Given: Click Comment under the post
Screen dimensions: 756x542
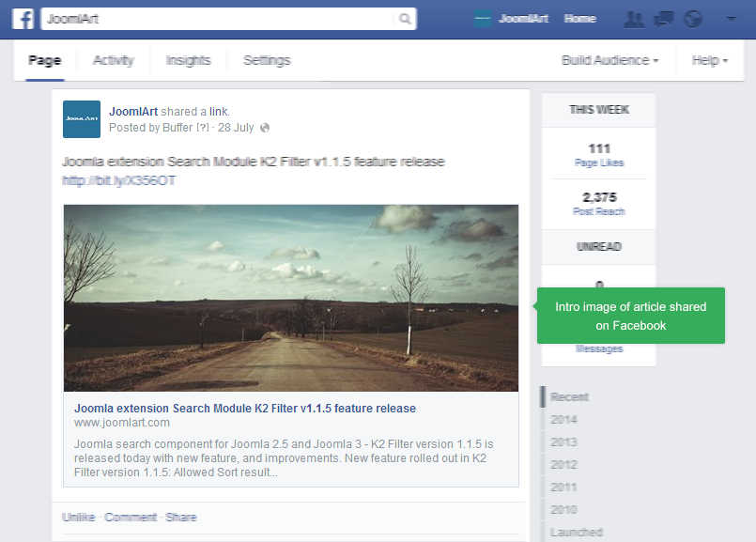Looking at the screenshot, I should (x=131, y=518).
